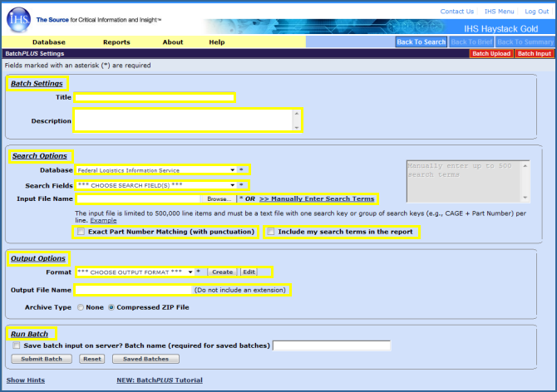Click Back To Brief button
557x392 pixels.
click(471, 42)
